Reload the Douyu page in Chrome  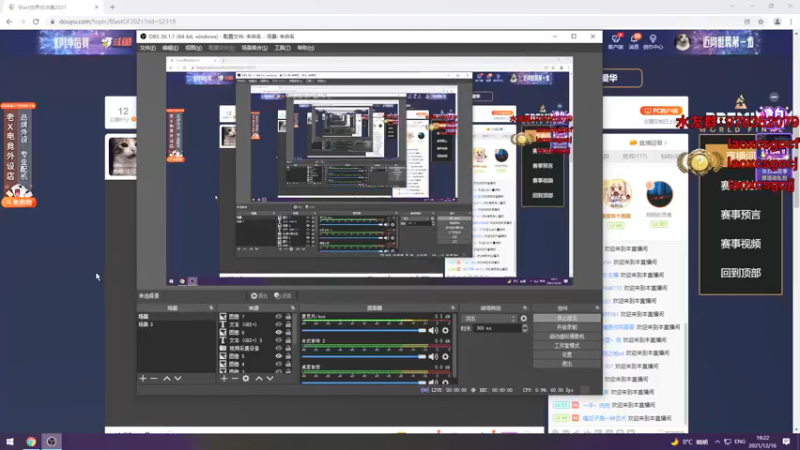36,21
